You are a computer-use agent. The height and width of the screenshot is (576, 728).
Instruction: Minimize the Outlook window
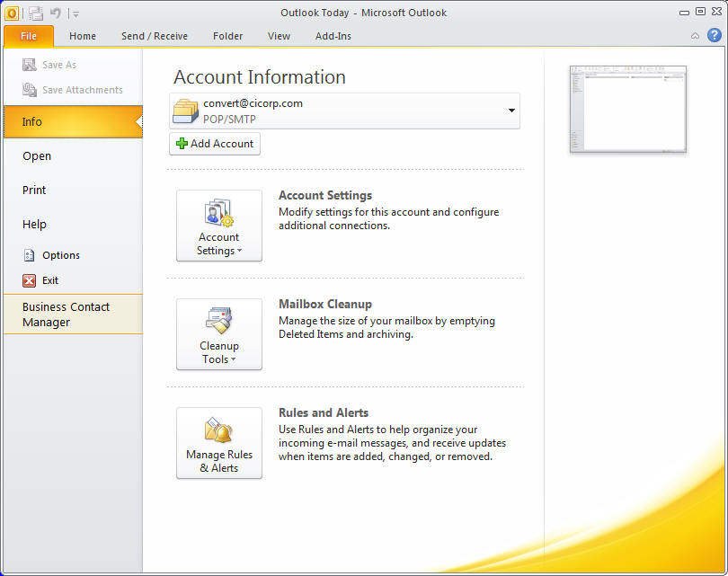[684, 13]
